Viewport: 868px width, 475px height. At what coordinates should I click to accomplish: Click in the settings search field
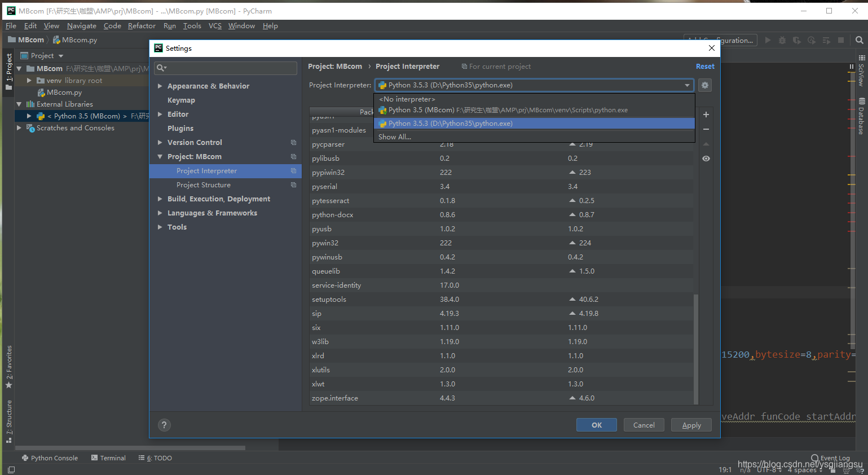pyautogui.click(x=226, y=68)
